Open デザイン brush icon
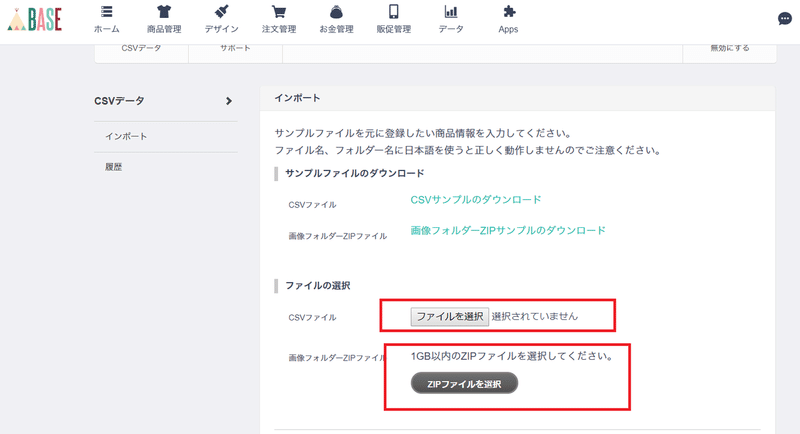Viewport: 800px width, 434px height. pyautogui.click(x=221, y=11)
